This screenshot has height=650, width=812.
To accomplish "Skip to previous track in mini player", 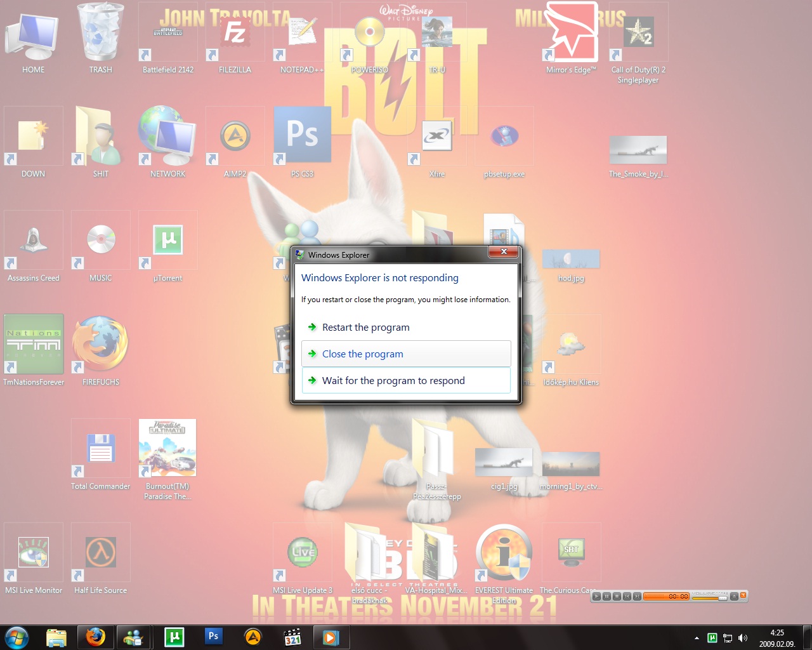I will 627,596.
